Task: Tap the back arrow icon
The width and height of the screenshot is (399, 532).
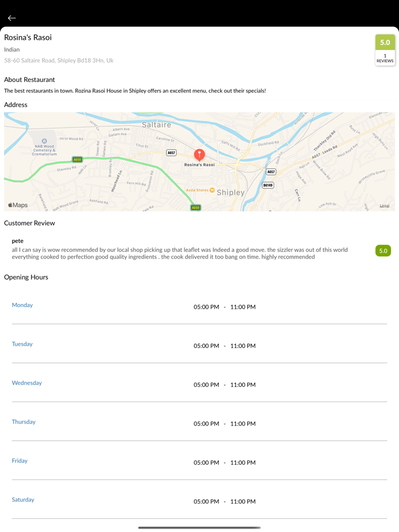Action: coord(11,18)
